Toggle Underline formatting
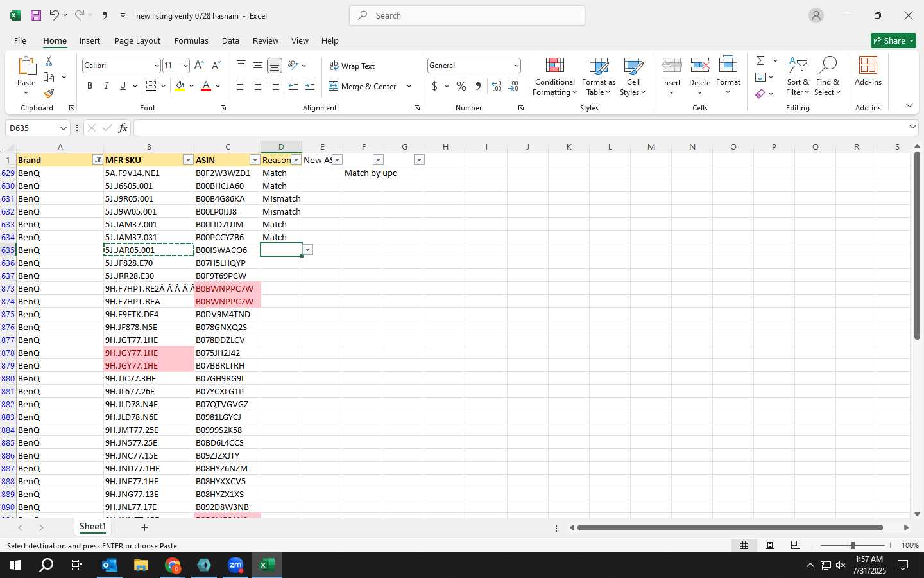This screenshot has width=924, height=578. [123, 86]
